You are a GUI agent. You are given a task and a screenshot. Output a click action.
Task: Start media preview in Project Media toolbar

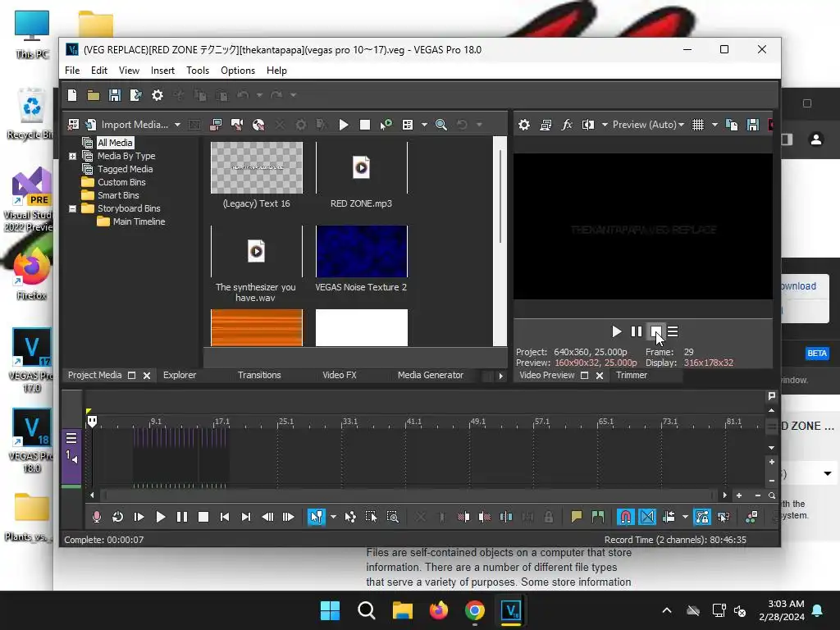[344, 125]
